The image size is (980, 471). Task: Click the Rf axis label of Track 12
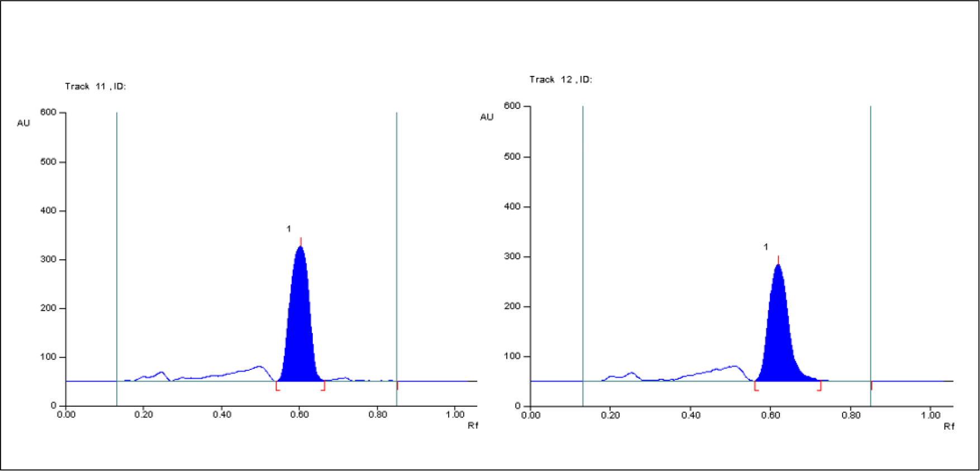(x=949, y=426)
